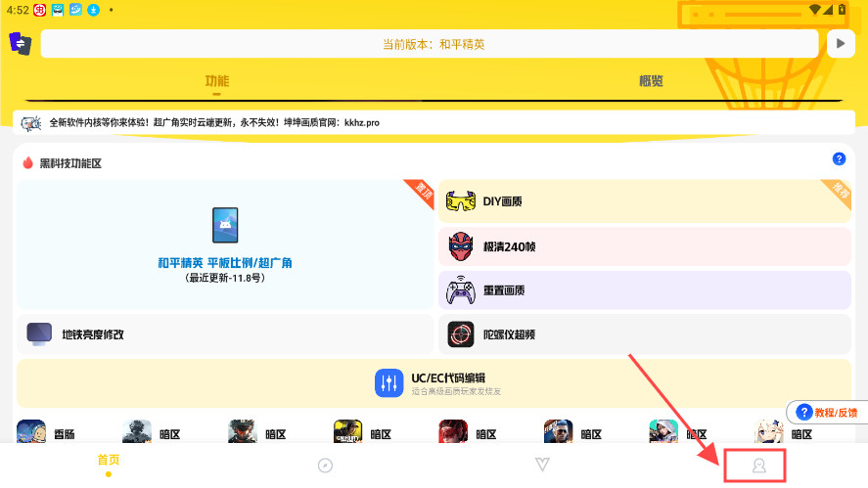Click the 4:52 clock in status bar

(18, 10)
